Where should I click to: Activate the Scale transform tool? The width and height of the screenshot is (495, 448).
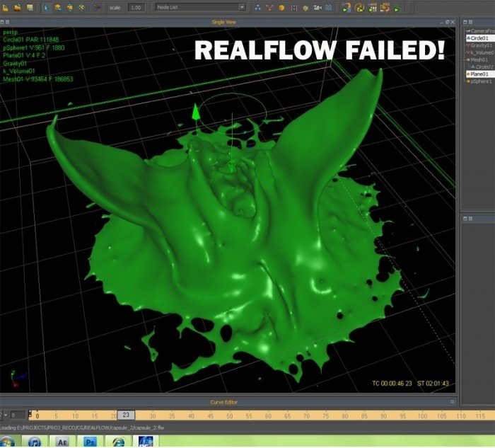tap(82, 8)
